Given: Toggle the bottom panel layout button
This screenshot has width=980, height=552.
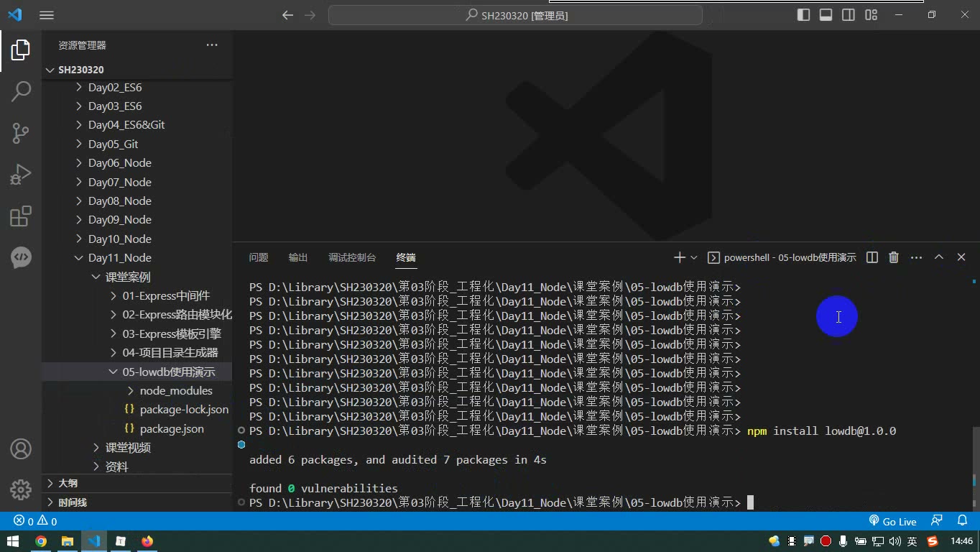Looking at the screenshot, I should [826, 15].
